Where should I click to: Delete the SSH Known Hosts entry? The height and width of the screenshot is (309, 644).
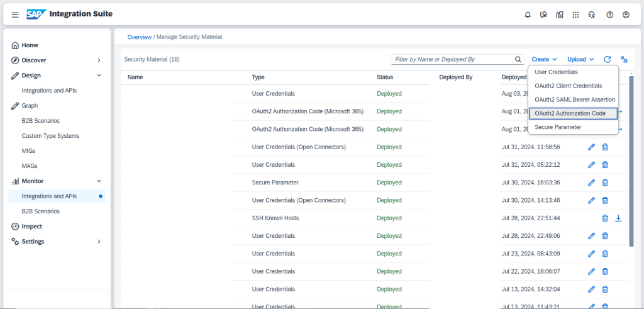[x=605, y=218]
